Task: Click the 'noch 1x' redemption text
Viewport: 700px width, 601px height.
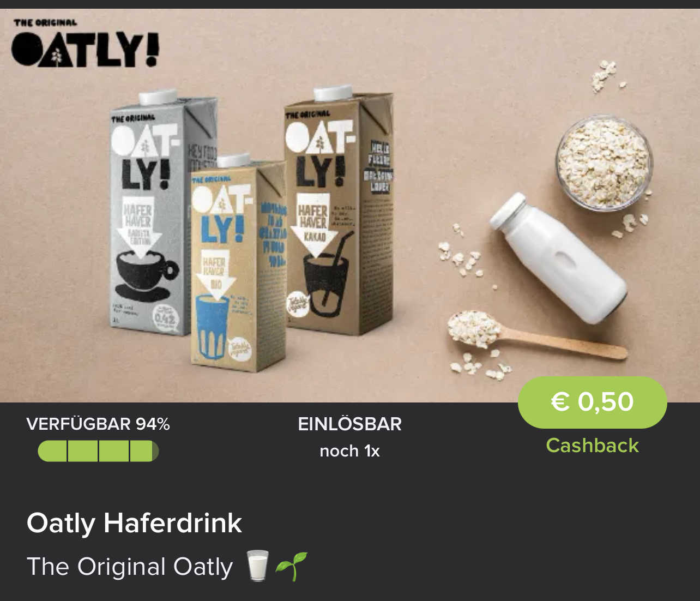Action: coord(349,451)
